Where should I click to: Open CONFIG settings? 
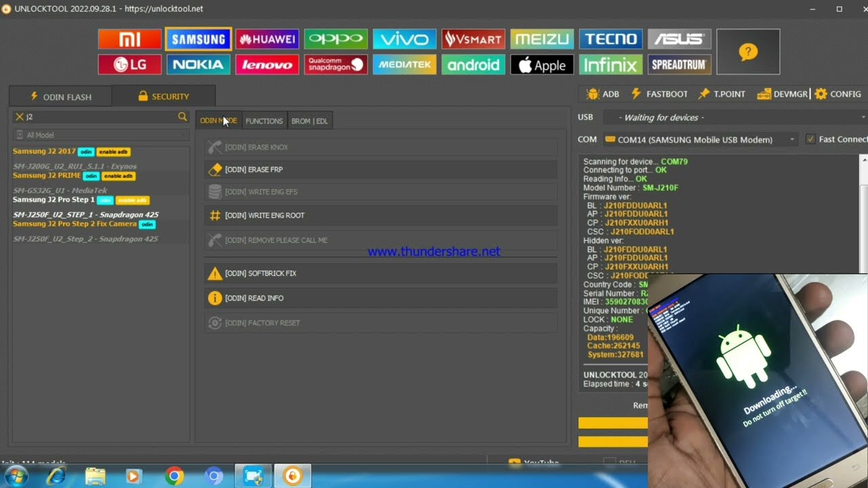837,94
